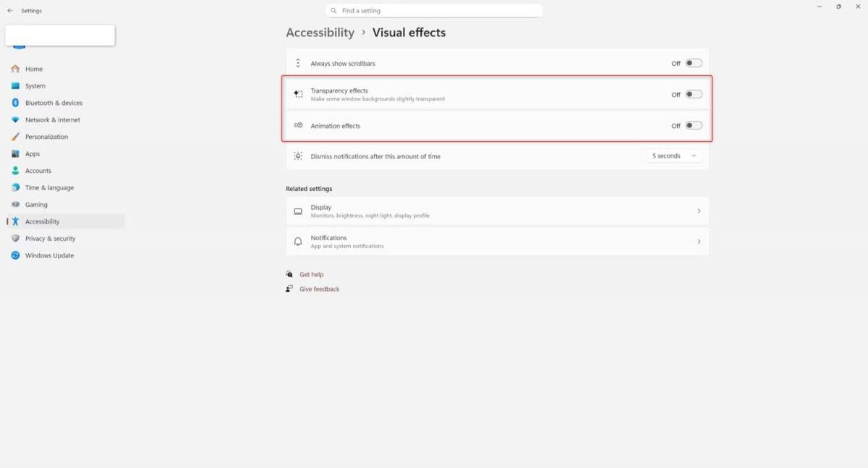Open the 5 seconds notification dismiss dropdown

pyautogui.click(x=673, y=155)
